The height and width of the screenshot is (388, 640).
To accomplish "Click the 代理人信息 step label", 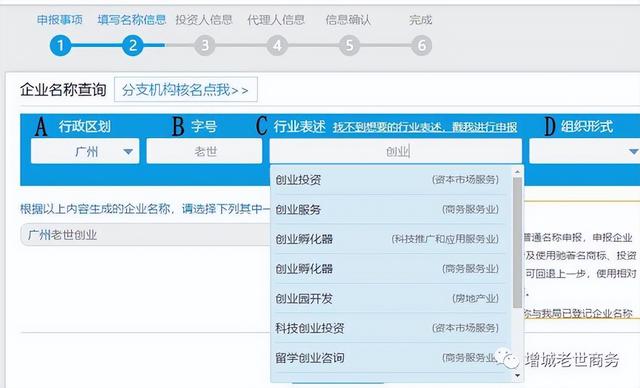I will [276, 20].
